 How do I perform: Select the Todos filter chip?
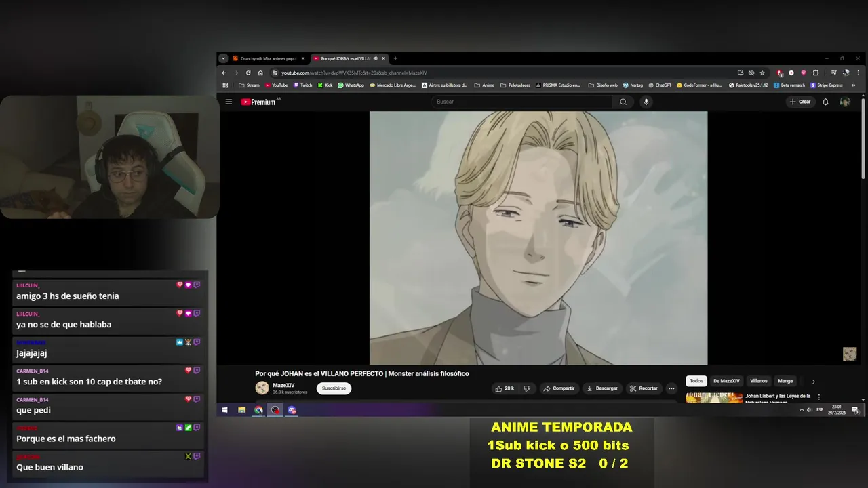[x=696, y=381]
